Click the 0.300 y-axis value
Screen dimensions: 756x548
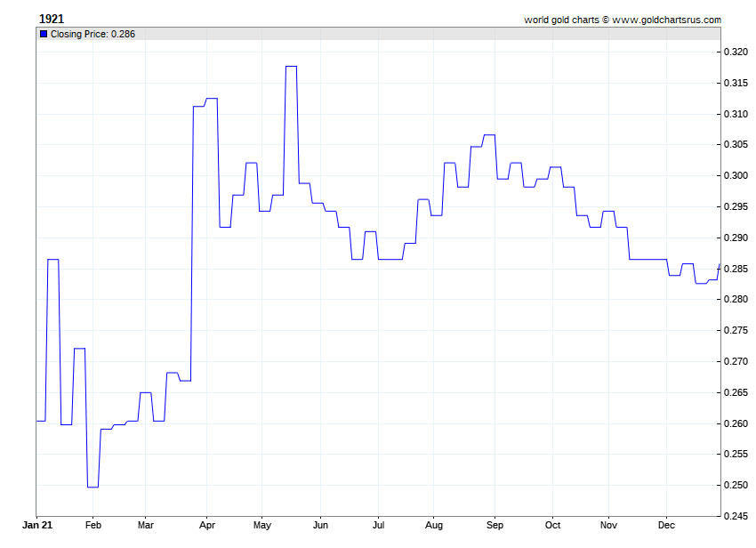click(734, 176)
